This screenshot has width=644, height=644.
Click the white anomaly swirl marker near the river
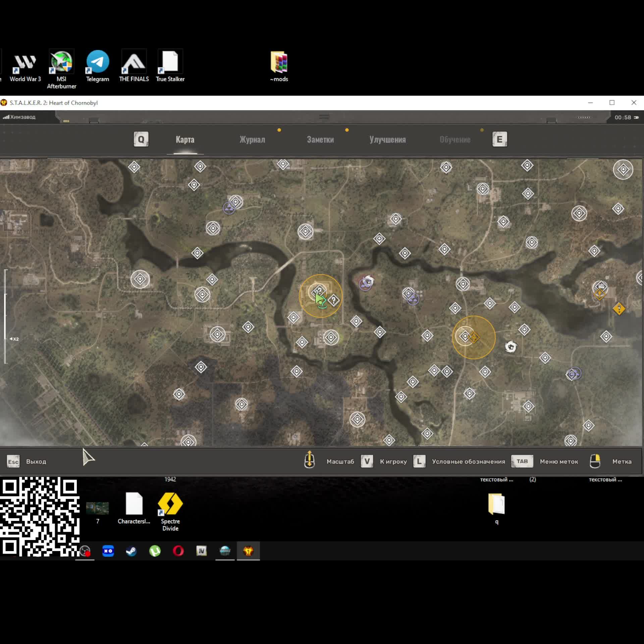pos(368,281)
